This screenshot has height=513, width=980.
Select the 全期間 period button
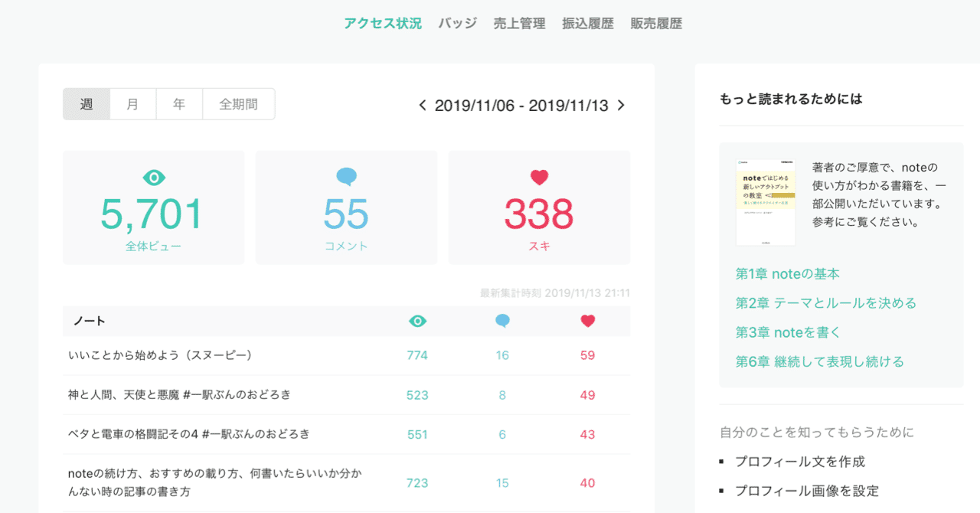[238, 104]
